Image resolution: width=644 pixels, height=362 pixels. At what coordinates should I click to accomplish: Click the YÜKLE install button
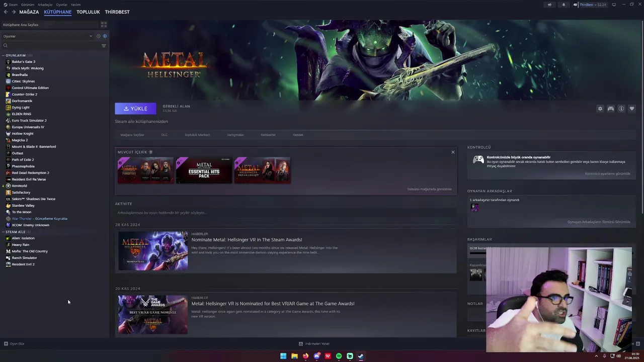point(135,108)
